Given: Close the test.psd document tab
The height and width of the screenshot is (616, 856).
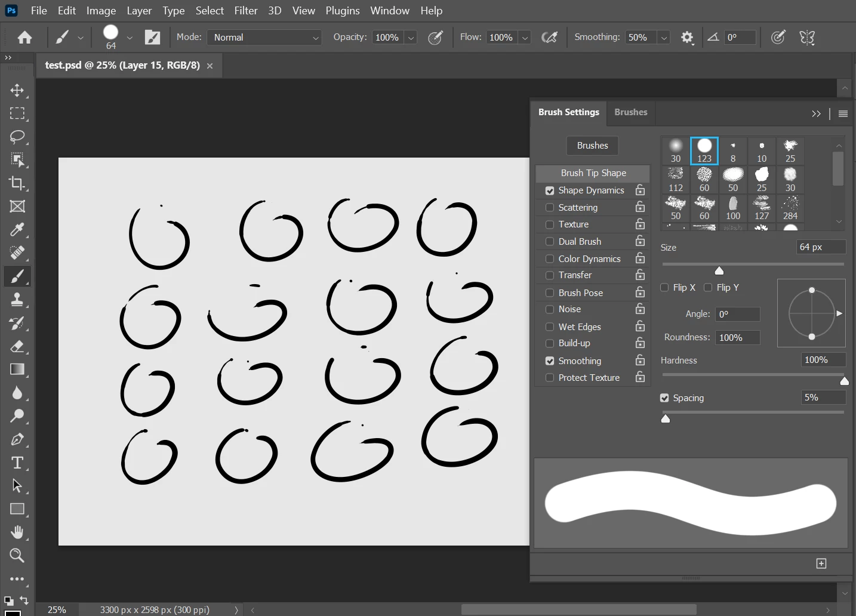Looking at the screenshot, I should click(x=210, y=66).
